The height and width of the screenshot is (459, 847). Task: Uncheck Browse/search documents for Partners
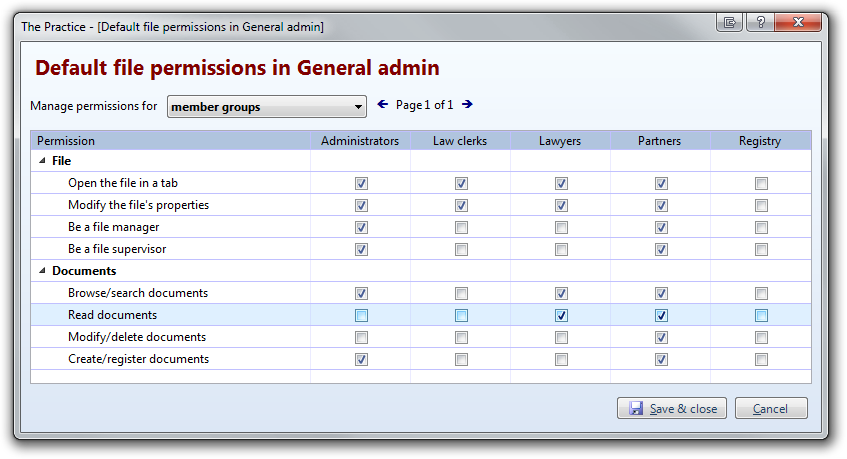661,293
